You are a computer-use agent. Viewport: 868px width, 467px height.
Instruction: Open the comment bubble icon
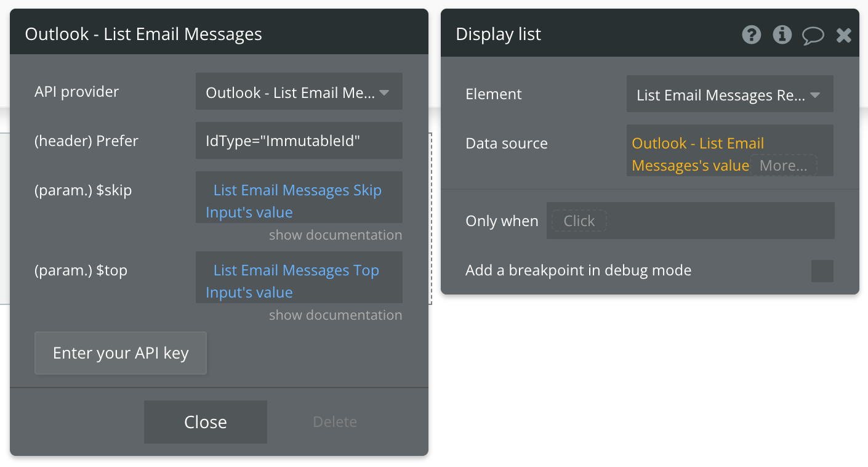[813, 35]
